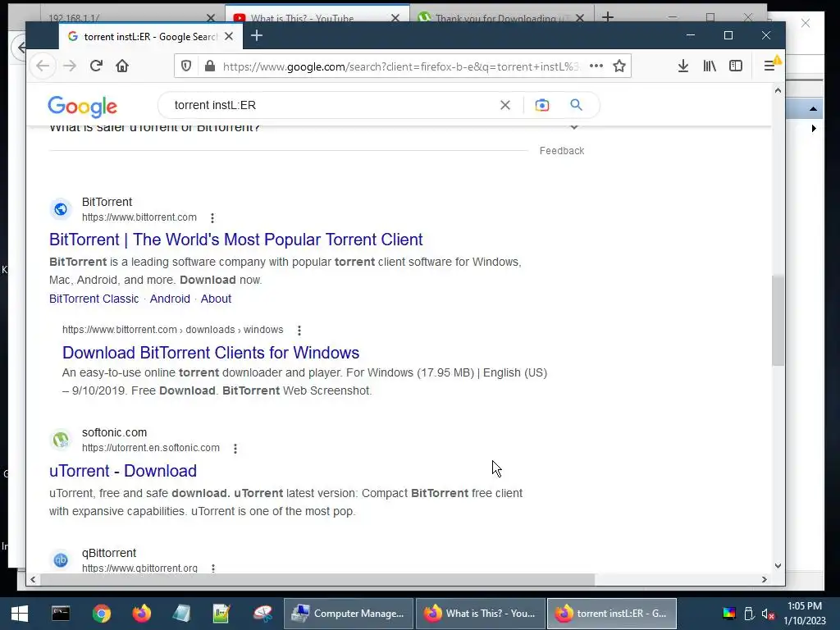Go back to previous page
This screenshot has width=840, height=630.
[43, 66]
